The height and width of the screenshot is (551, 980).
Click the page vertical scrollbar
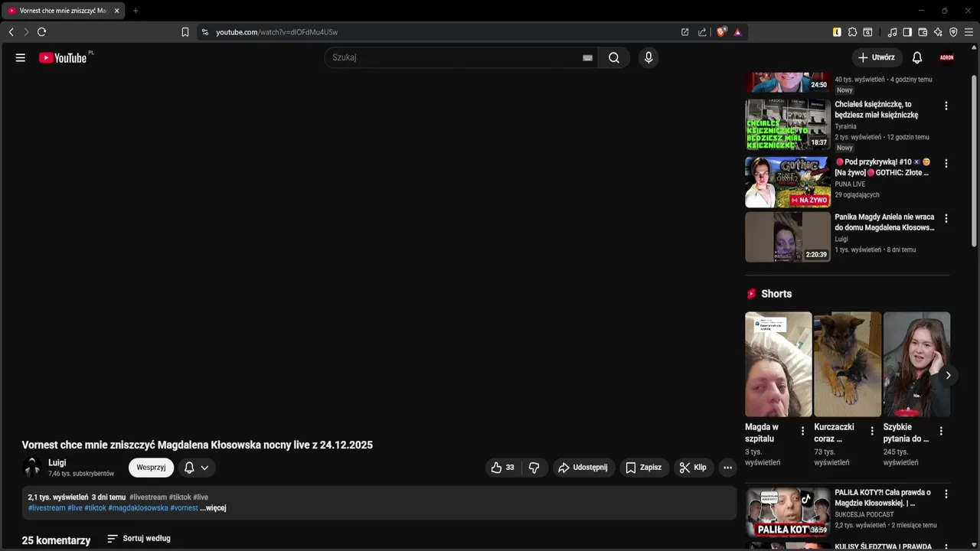[975, 159]
